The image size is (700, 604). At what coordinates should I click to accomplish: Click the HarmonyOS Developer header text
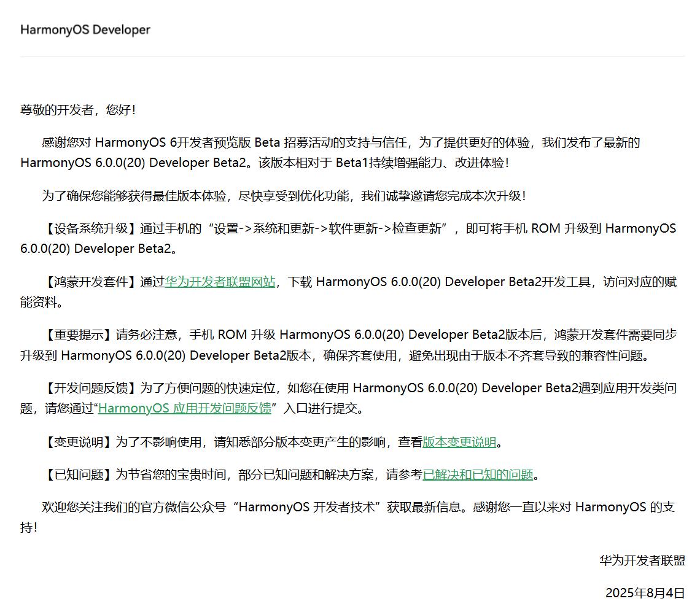pos(85,29)
